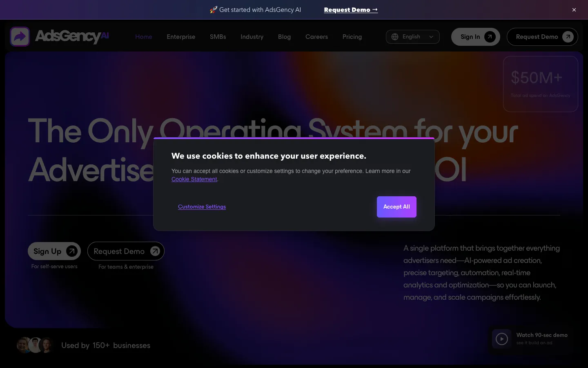Click the language dropdown chevron
The height and width of the screenshot is (368, 588).
[x=431, y=37]
